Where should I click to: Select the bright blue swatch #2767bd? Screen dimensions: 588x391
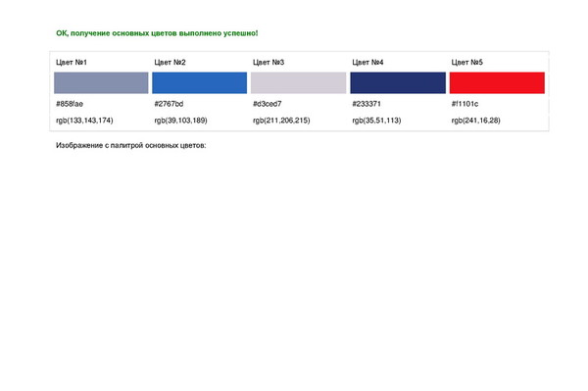tap(200, 83)
